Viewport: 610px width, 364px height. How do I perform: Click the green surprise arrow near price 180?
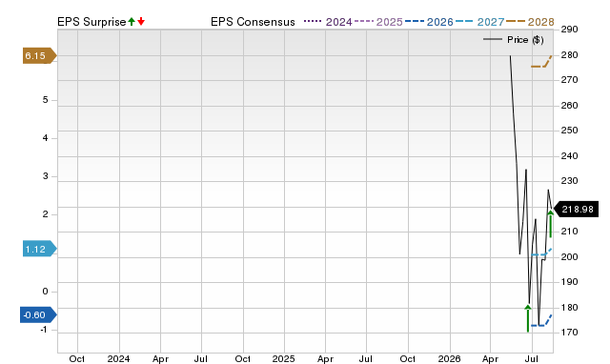(x=528, y=318)
